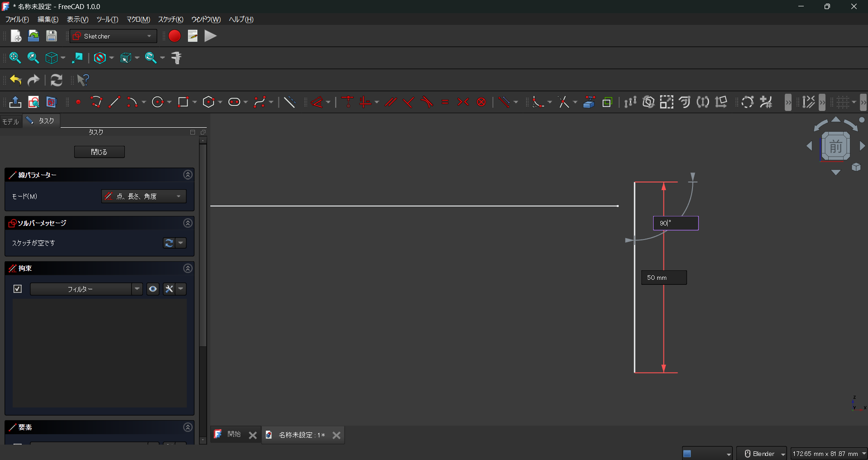868x460 pixels.
Task: Click the 90° angle input field
Action: 676,223
